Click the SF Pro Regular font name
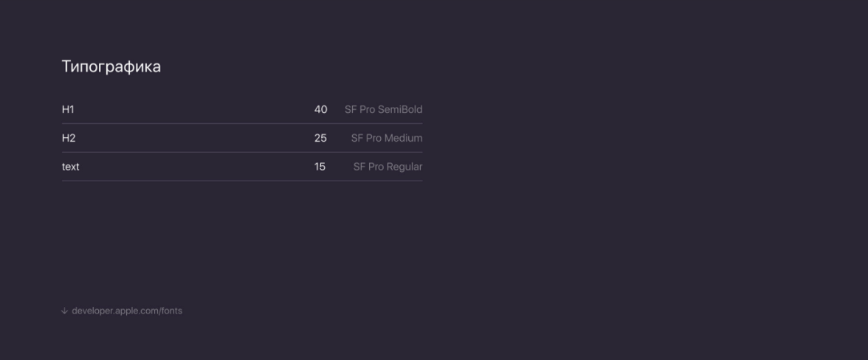This screenshot has width=868, height=360. [x=387, y=167]
